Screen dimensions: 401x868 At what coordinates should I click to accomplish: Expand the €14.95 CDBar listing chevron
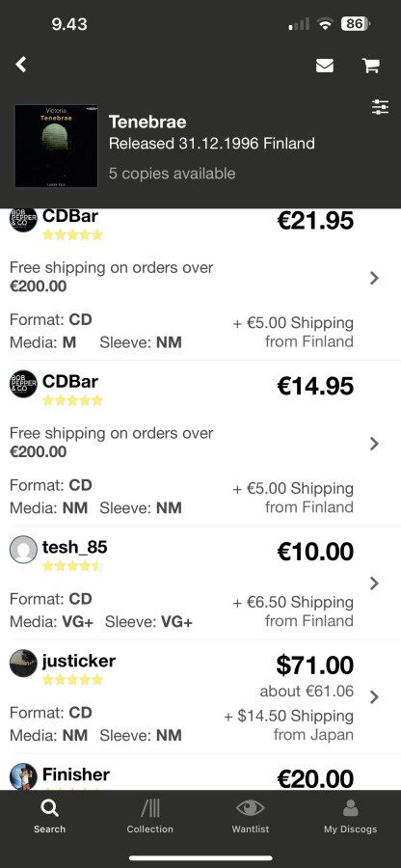coord(374,444)
